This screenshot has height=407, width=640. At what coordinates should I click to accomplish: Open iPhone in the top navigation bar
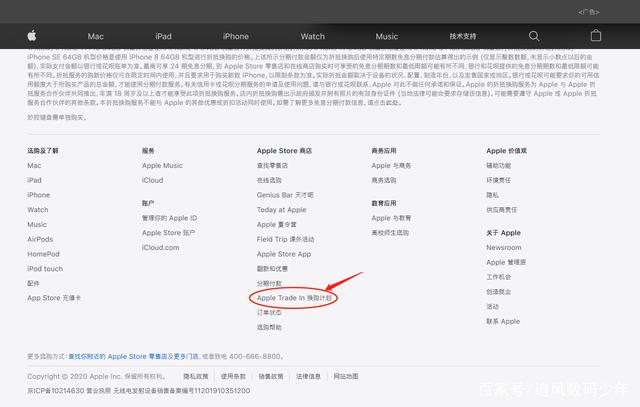point(236,36)
